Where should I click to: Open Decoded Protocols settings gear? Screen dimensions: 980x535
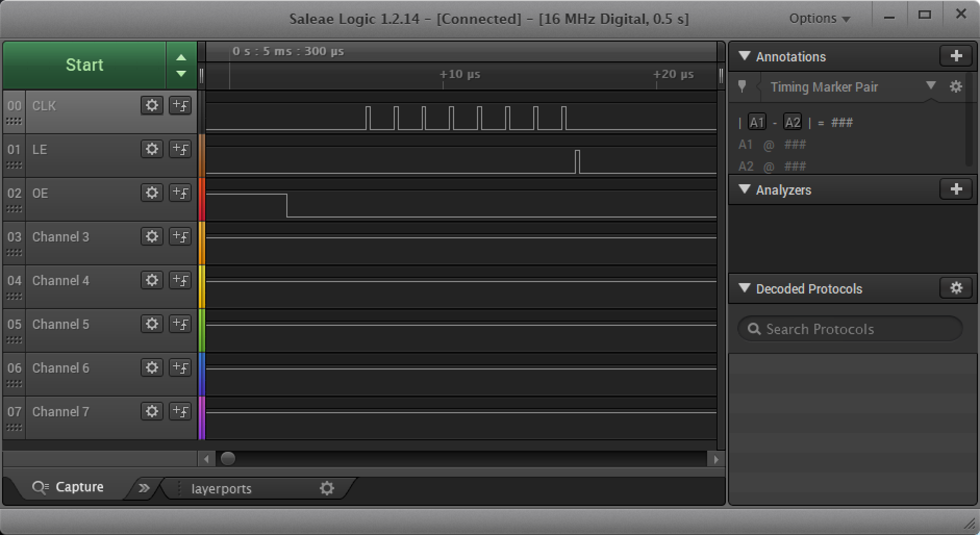pyautogui.click(x=956, y=288)
